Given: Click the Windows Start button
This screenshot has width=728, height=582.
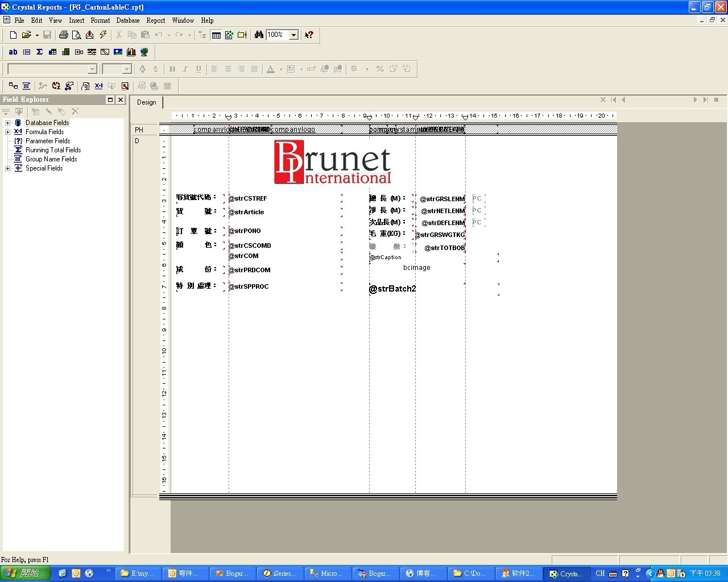Looking at the screenshot, I should pyautogui.click(x=26, y=573).
